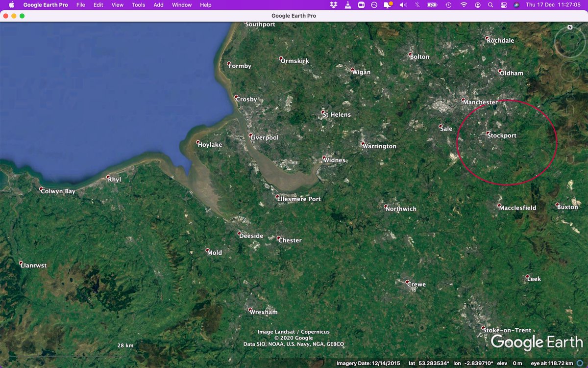The image size is (588, 368).
Task: Click the Colwyn Bay placemark pin
Action: [x=41, y=189]
